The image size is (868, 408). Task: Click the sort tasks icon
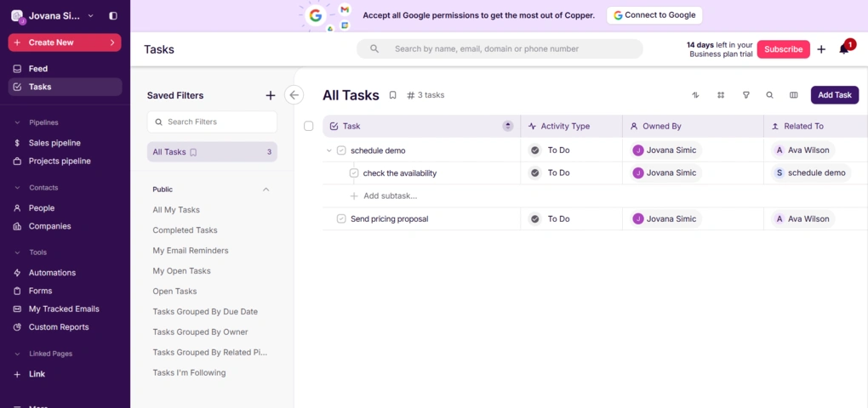[x=695, y=95]
